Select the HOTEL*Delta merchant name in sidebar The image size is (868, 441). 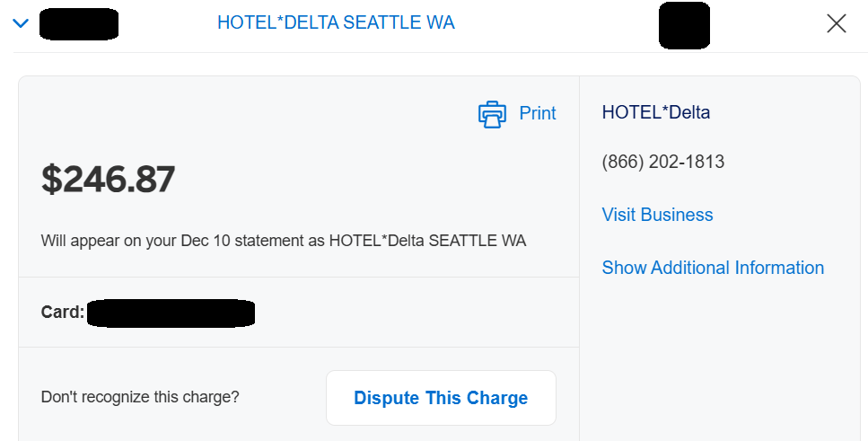coord(655,113)
